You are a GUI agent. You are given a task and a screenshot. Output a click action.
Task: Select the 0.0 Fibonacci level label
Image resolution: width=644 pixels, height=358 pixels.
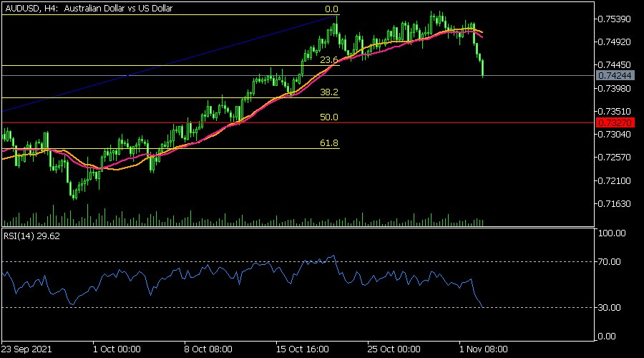pyautogui.click(x=331, y=9)
